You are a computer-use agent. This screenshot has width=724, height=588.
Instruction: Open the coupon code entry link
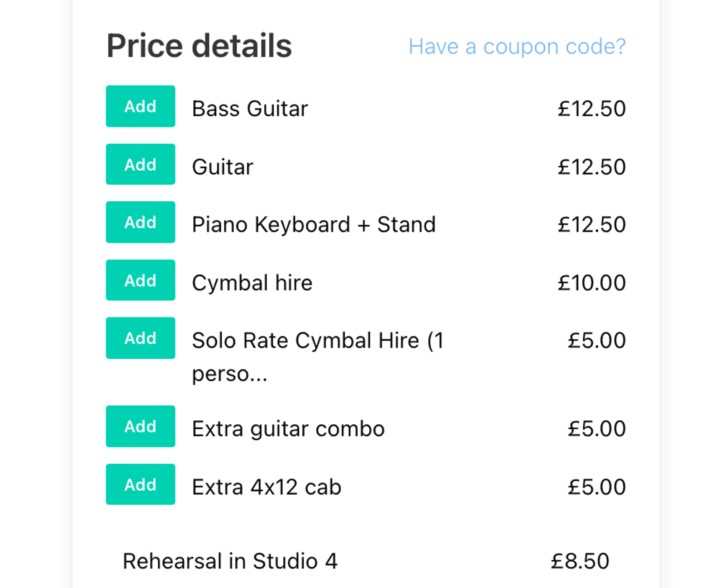tap(517, 46)
